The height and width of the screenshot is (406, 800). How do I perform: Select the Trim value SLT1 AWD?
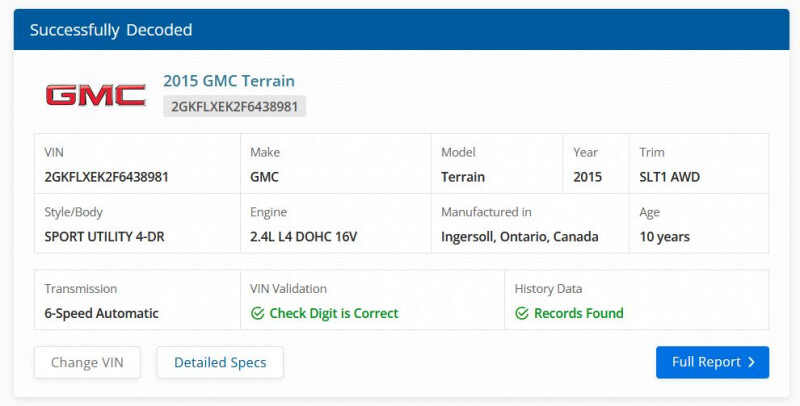coord(670,177)
